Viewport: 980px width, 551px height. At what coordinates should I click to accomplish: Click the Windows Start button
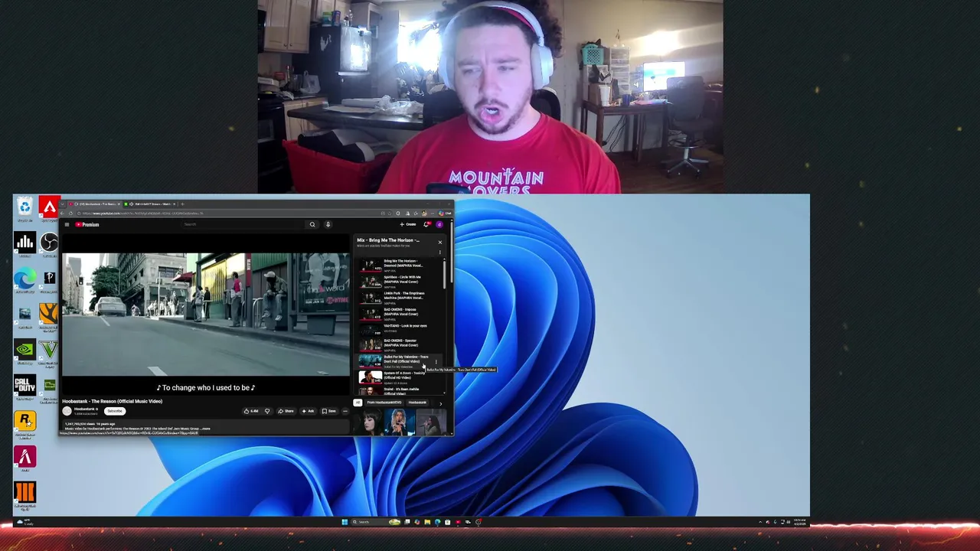click(345, 522)
